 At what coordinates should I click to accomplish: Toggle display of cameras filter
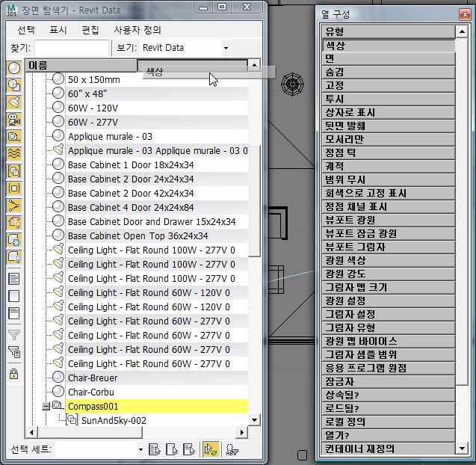pos(14,120)
